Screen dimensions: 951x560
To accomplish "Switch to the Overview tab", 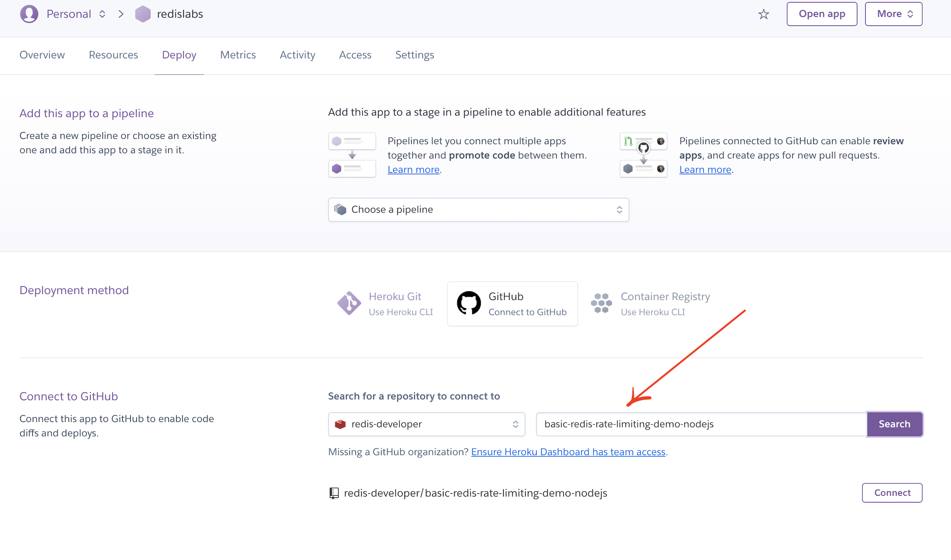I will pyautogui.click(x=42, y=55).
